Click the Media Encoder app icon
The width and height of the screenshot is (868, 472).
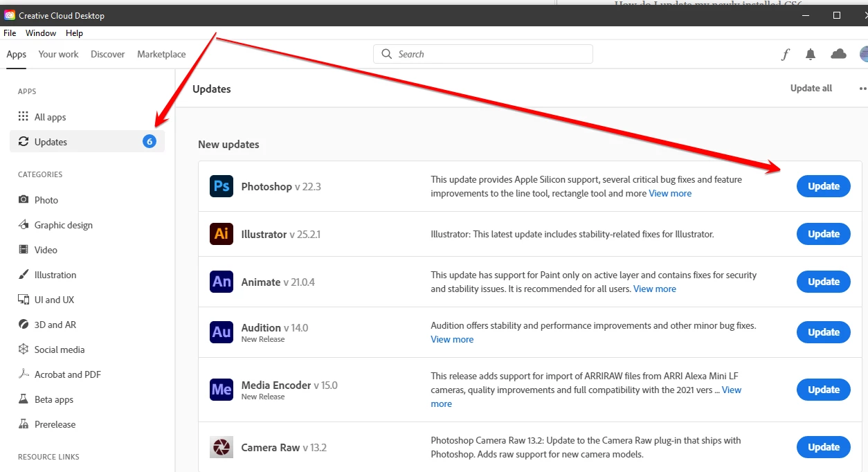[x=221, y=390]
